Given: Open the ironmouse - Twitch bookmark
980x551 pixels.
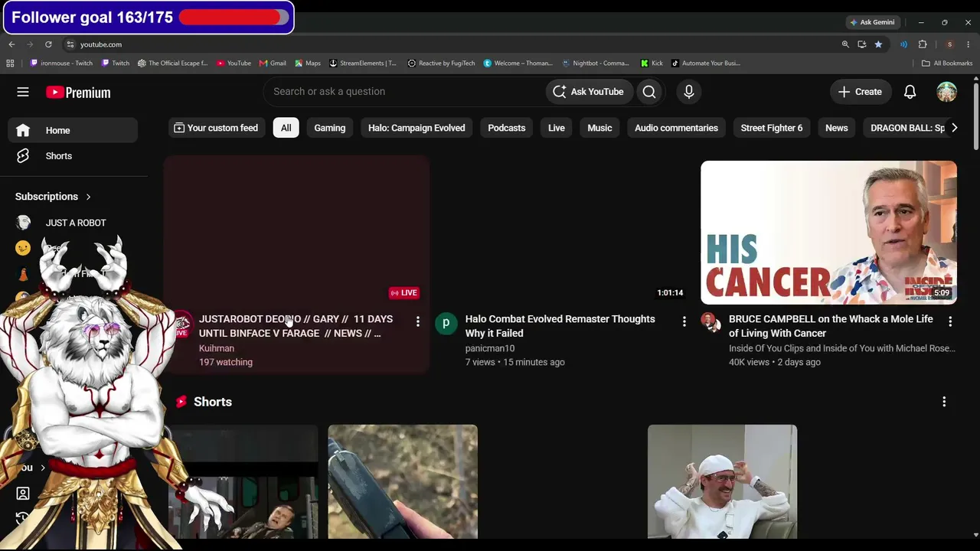Looking at the screenshot, I should (x=61, y=64).
